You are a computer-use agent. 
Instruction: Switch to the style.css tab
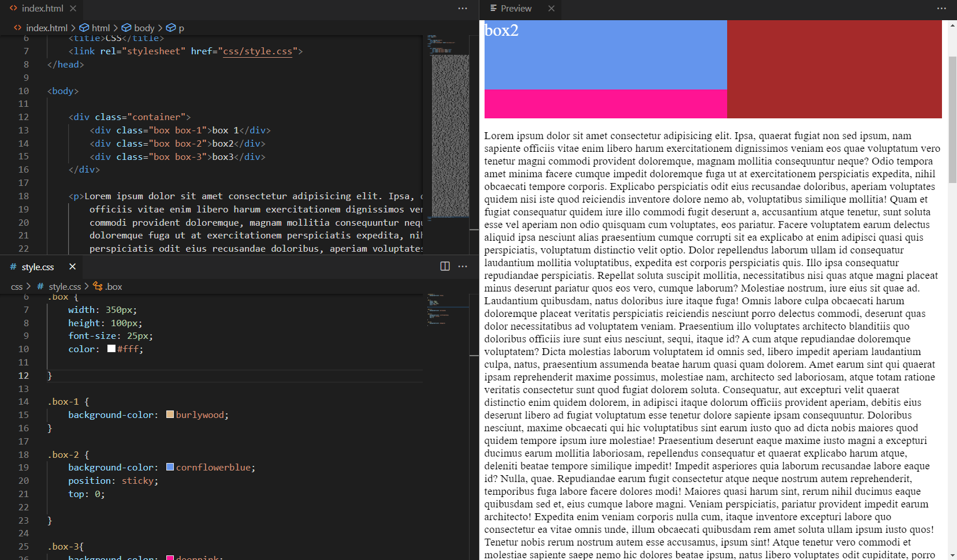[x=38, y=267]
